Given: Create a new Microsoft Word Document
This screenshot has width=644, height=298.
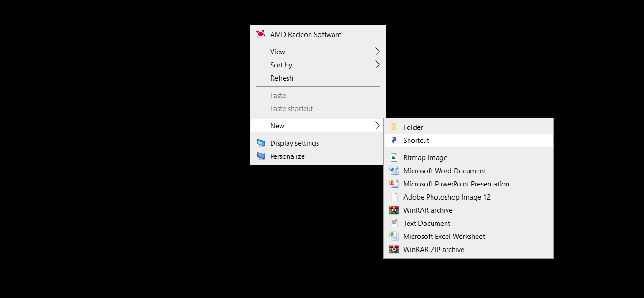Looking at the screenshot, I should click(469, 171).
